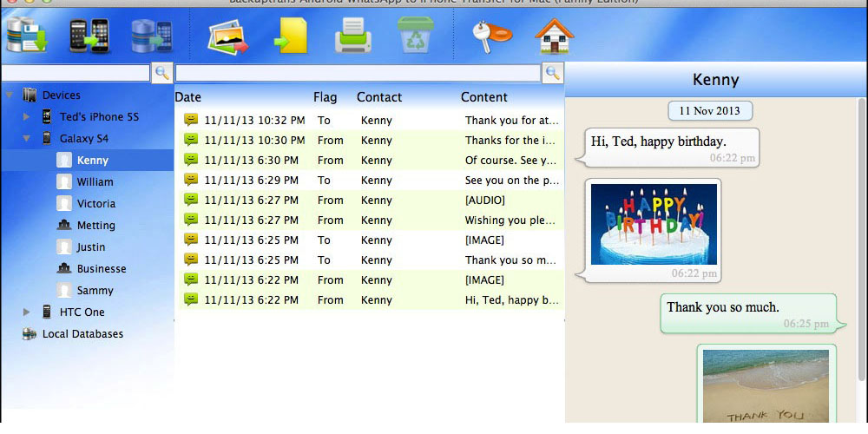The height and width of the screenshot is (434, 868).
Task: Sort by Content column header
Action: 483,97
